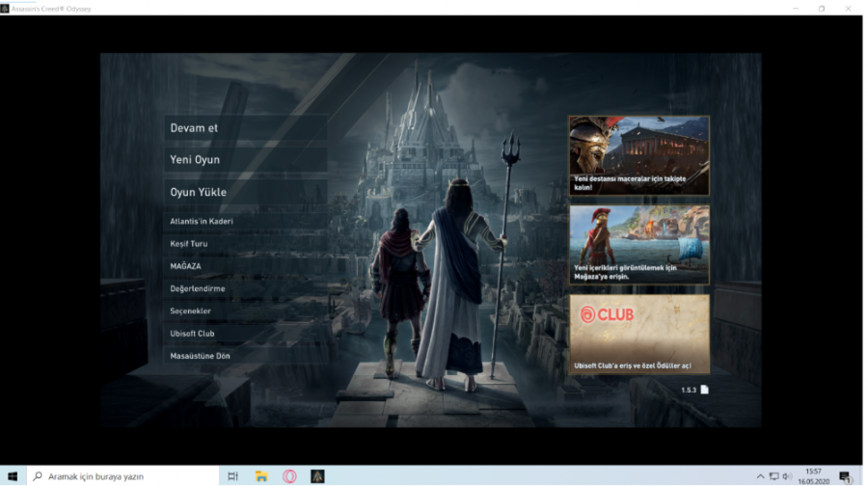This screenshot has height=486, width=868.
Task: Open the Windows Start menu
Action: click(13, 476)
